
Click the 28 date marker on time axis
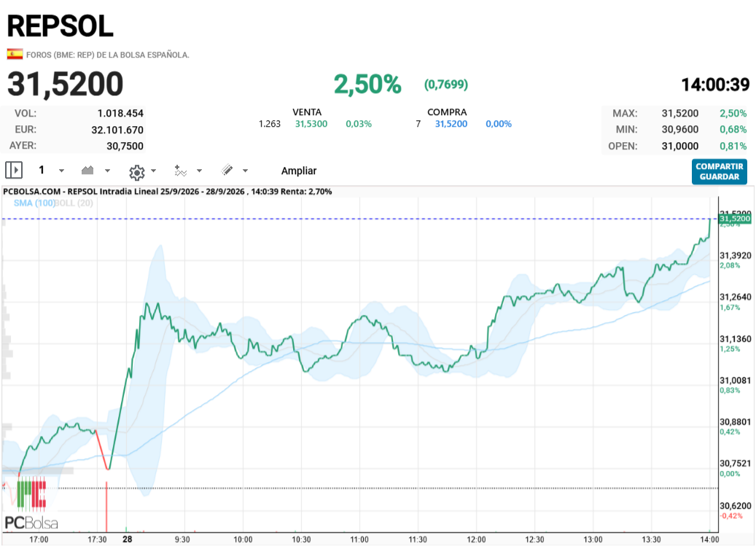tap(128, 539)
